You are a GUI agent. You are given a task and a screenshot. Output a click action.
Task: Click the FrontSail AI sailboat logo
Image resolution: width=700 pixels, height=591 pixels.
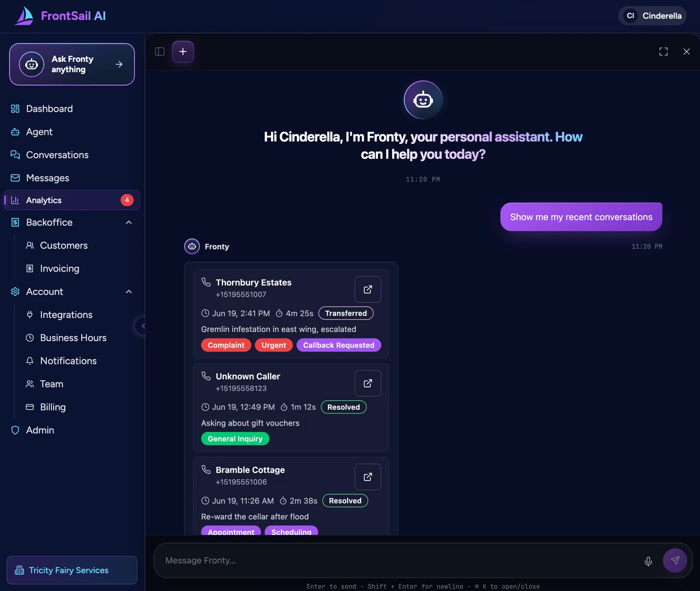coord(24,16)
